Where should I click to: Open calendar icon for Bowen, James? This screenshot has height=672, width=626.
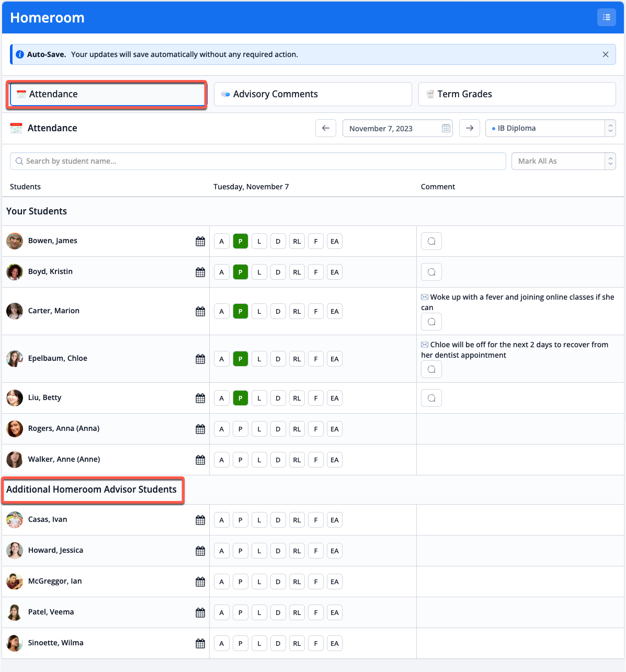pos(200,241)
